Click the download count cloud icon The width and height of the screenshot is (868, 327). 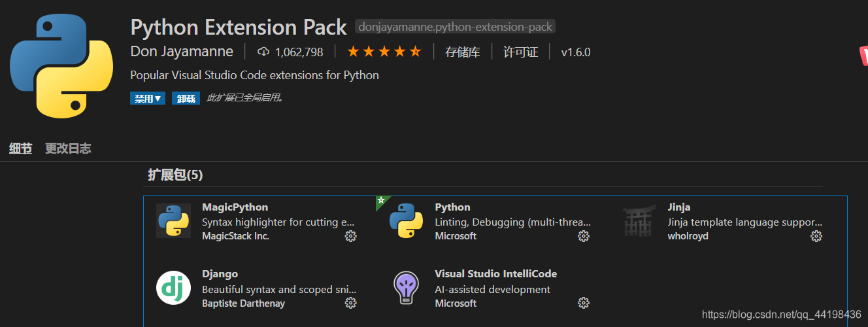264,52
